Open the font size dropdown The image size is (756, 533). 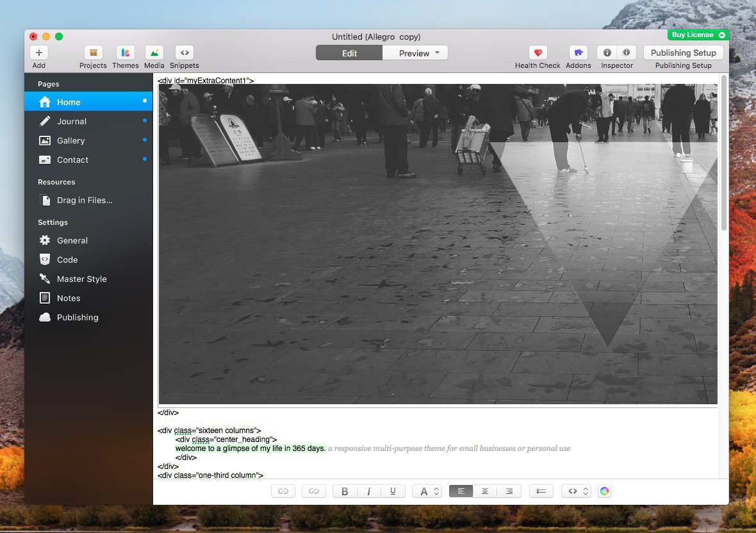point(427,491)
